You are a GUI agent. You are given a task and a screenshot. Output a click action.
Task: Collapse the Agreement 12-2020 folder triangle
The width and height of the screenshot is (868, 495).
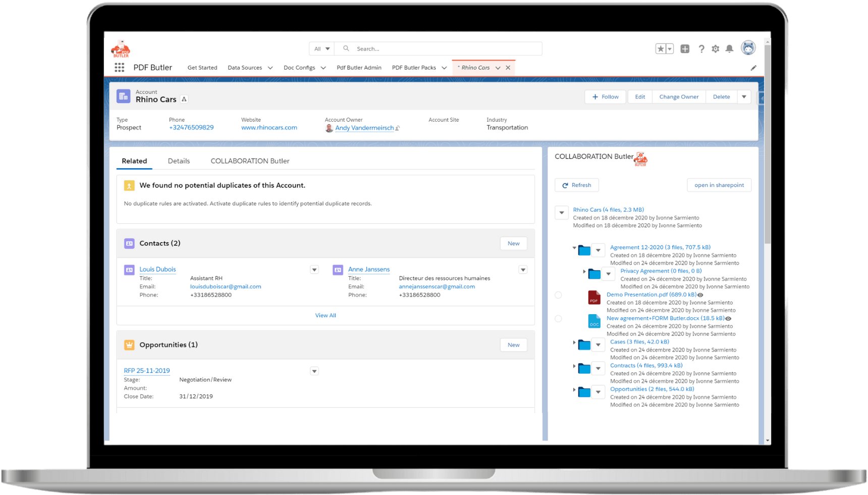[x=574, y=247]
